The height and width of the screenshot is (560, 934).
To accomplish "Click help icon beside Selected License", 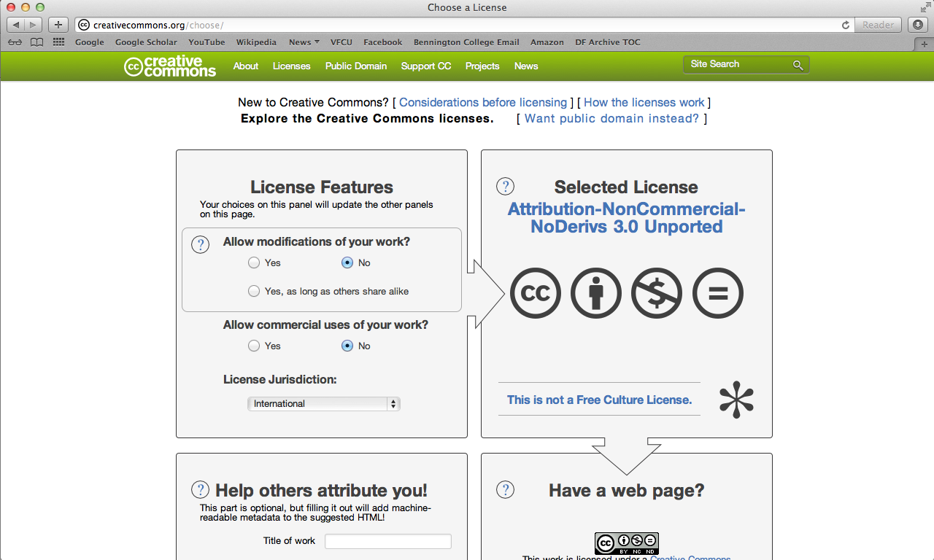I will click(x=505, y=186).
